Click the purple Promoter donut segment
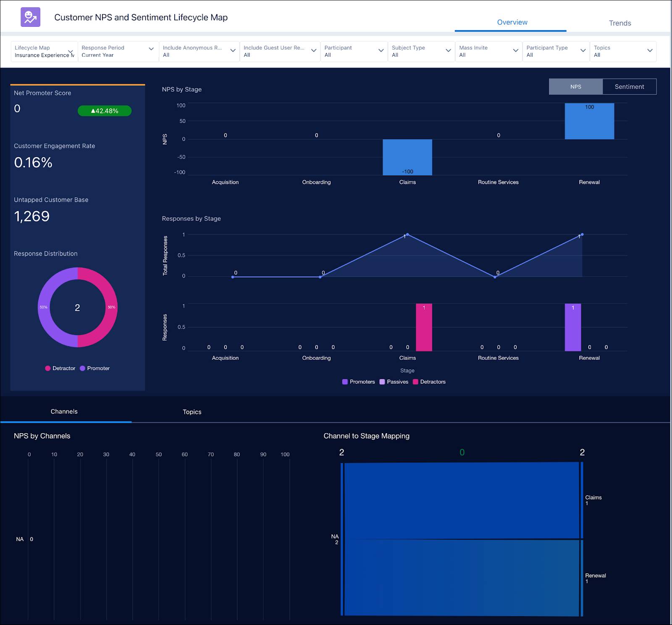This screenshot has width=672, height=625. pos(44,307)
